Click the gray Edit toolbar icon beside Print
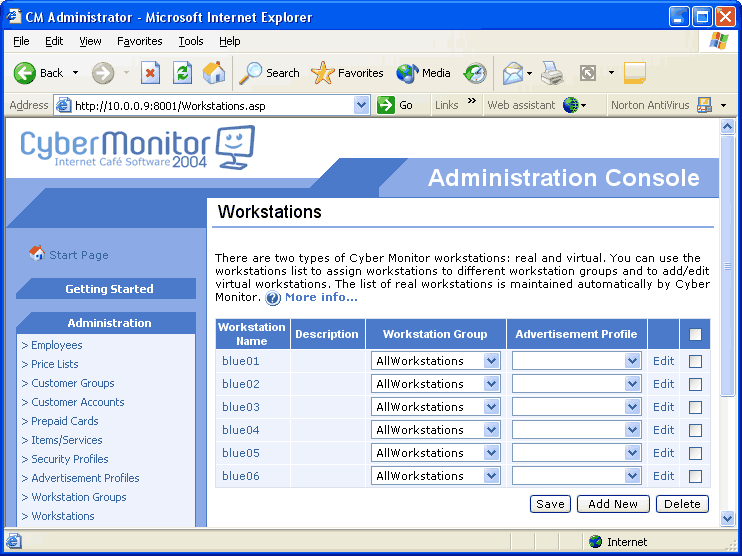Image resolution: width=742 pixels, height=556 pixels. click(588, 73)
